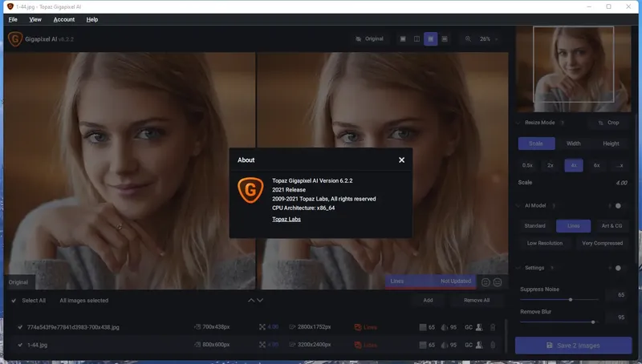This screenshot has height=364, width=642.
Task: Click face recovery icon in 774a543f9e77841d3983 row
Action: click(479, 327)
